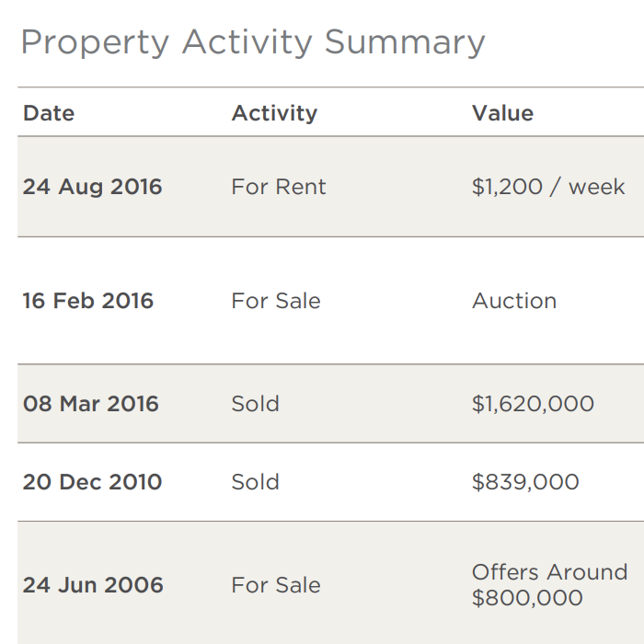644x644 pixels.
Task: Select the Activity column header
Action: 274,113
